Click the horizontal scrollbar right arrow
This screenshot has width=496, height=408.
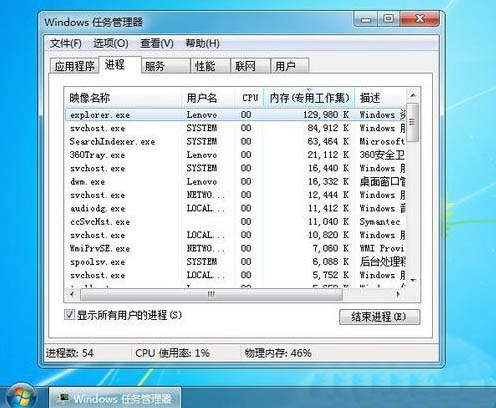(x=398, y=294)
